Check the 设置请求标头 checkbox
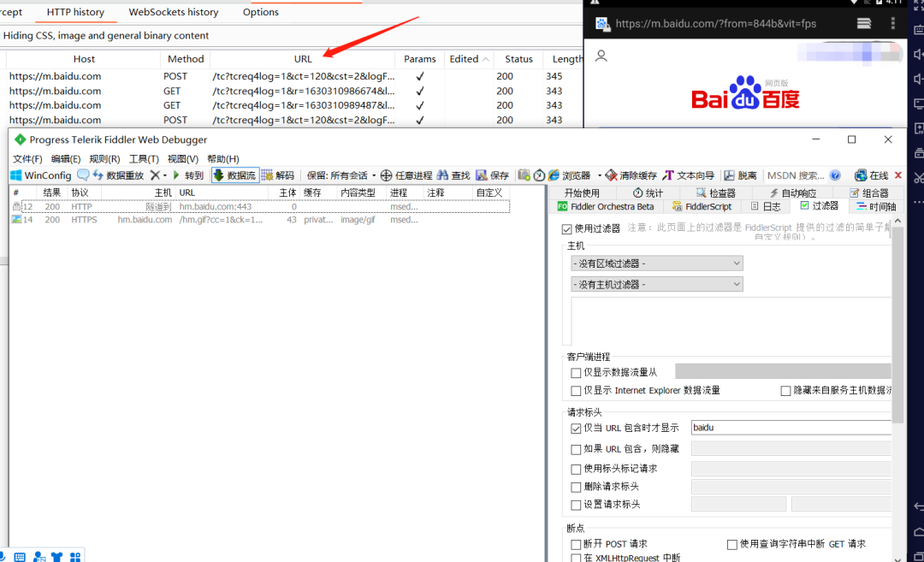 pos(576,505)
